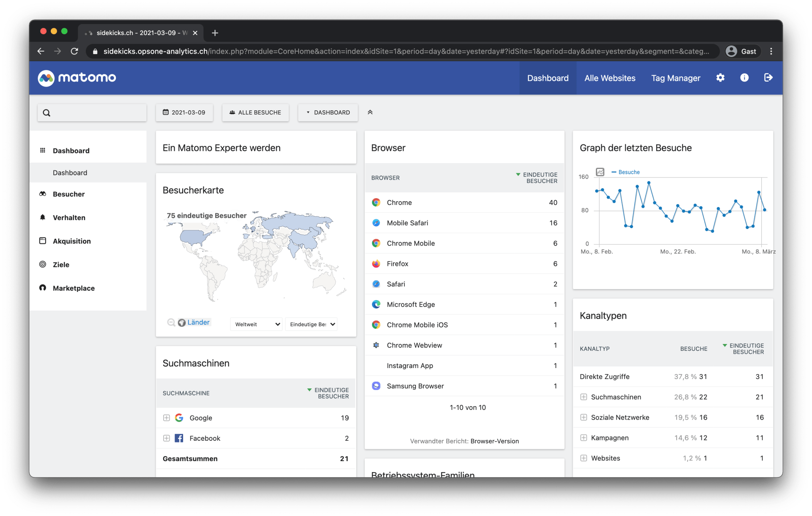Screen dimensions: 812x516
Task: Open the Browser-Version related report link
Action: (x=494, y=441)
